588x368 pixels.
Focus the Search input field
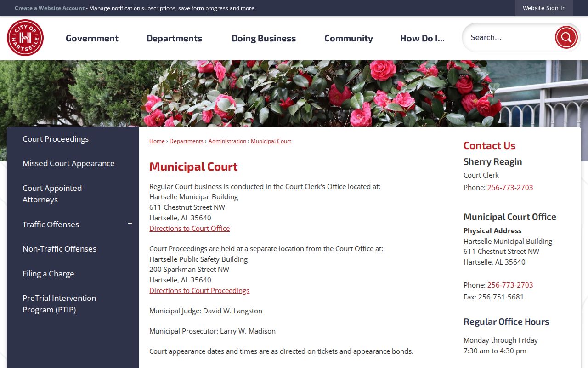click(x=509, y=38)
